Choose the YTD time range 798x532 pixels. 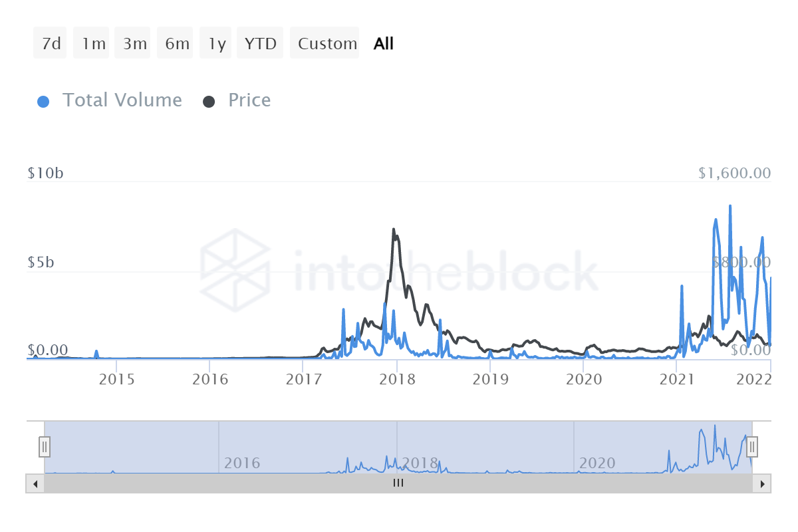tap(260, 44)
